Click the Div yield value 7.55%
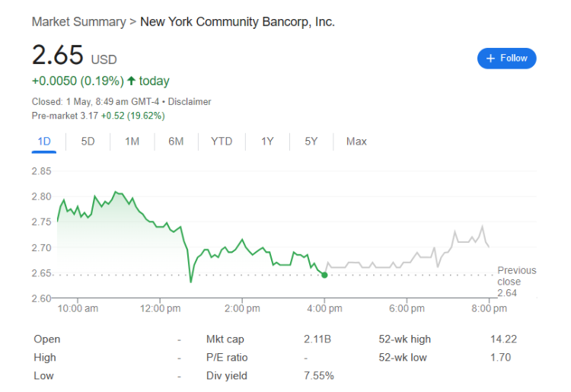The height and width of the screenshot is (392, 571). (320, 375)
